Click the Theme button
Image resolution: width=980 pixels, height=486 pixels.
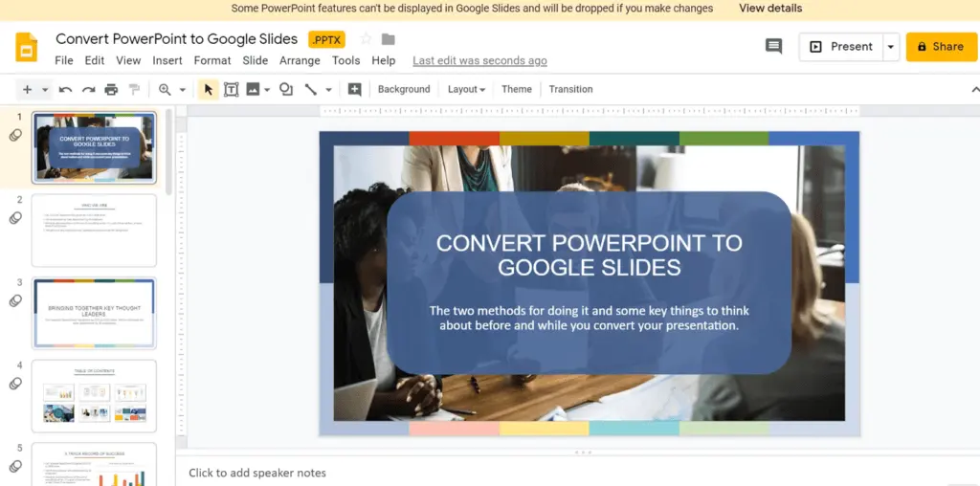(516, 89)
